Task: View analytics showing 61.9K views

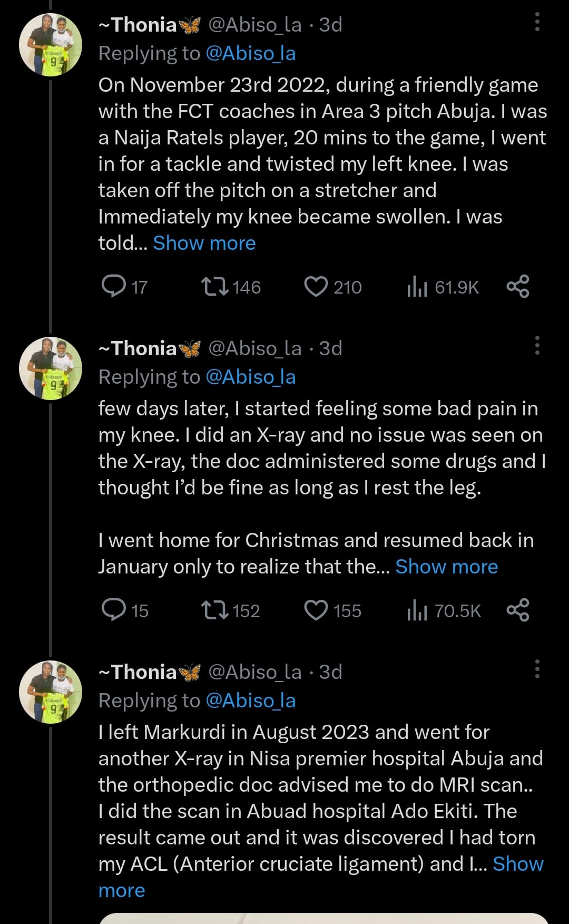Action: (417, 287)
